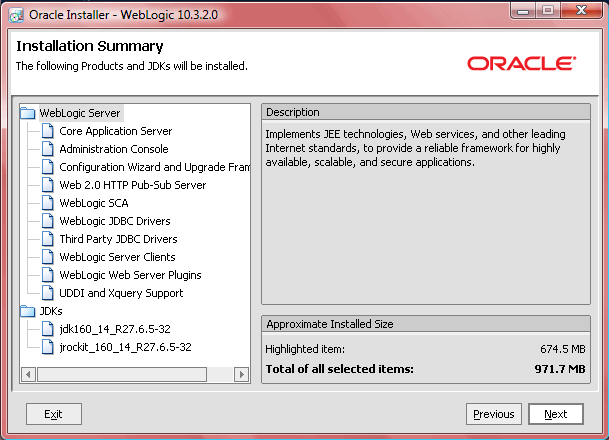The width and height of the screenshot is (609, 440).
Task: Click the jrockit_160_14_R27.6.5-32 document icon
Action: point(48,347)
